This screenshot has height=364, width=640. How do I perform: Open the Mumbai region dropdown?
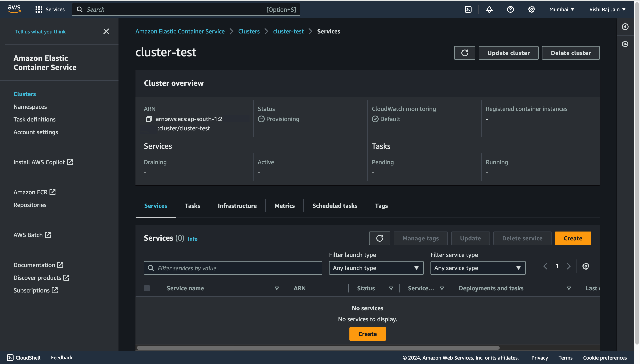tap(562, 10)
